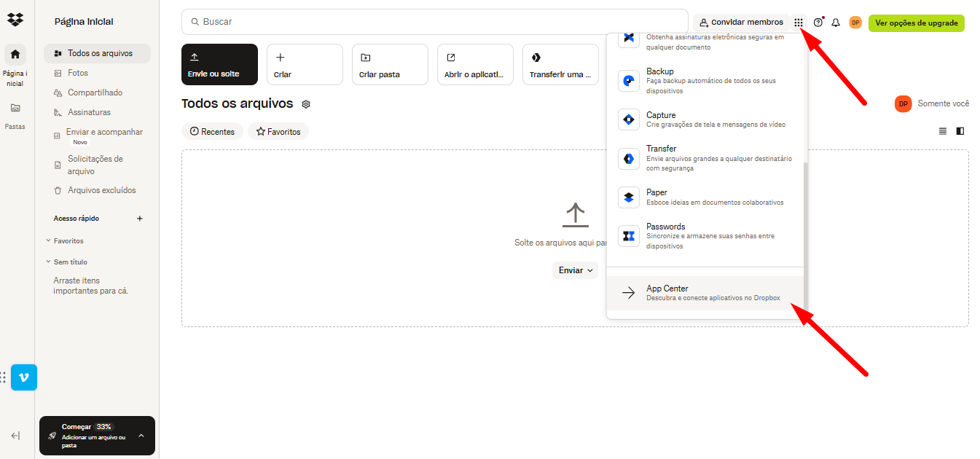Click the Capture app icon
Screen dimensions: 980x459
pyautogui.click(x=629, y=119)
